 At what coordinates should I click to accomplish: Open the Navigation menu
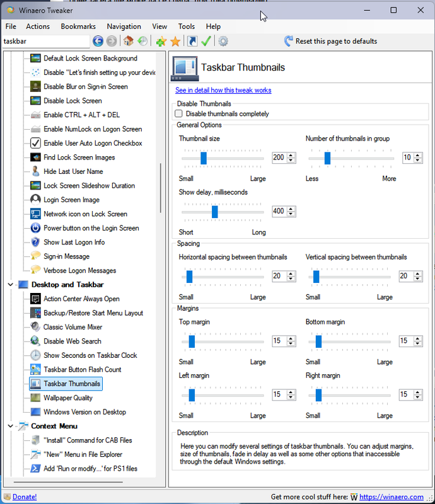(x=124, y=26)
